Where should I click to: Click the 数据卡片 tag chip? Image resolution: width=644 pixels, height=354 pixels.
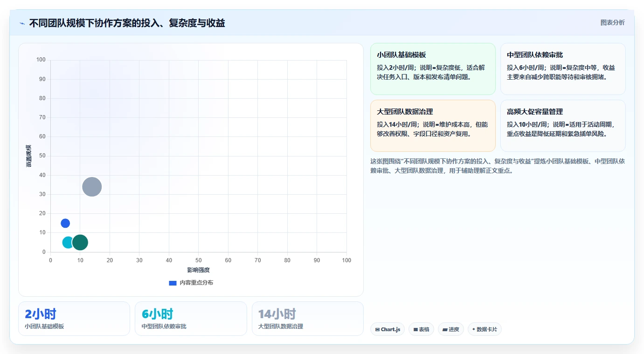point(485,329)
